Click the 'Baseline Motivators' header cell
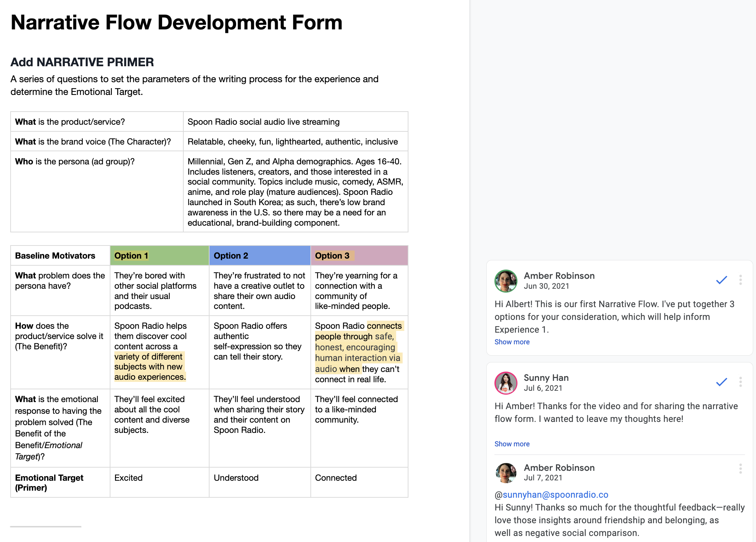Image resolution: width=756 pixels, height=542 pixels. pyautogui.click(x=60, y=255)
